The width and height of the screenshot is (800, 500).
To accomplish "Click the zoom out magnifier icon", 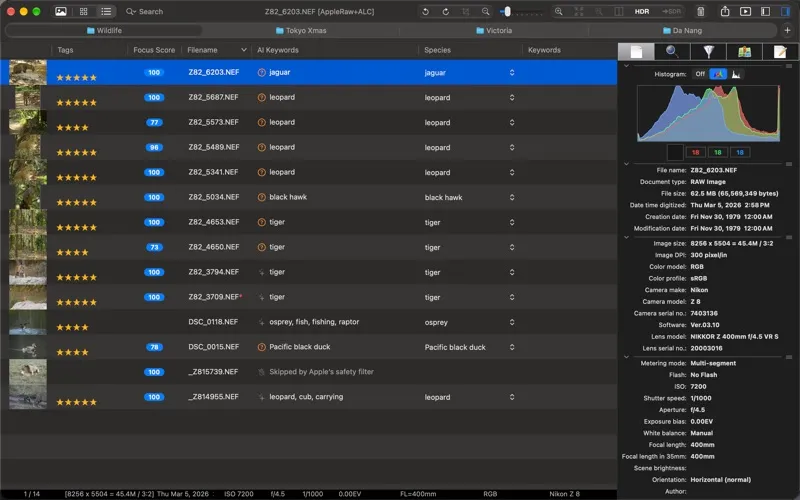I will click(486, 11).
